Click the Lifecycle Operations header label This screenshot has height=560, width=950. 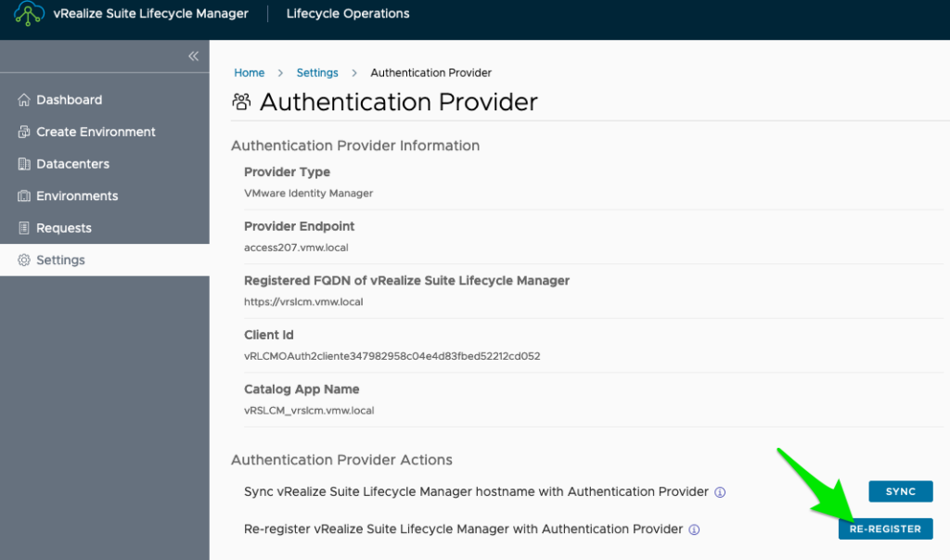click(348, 13)
